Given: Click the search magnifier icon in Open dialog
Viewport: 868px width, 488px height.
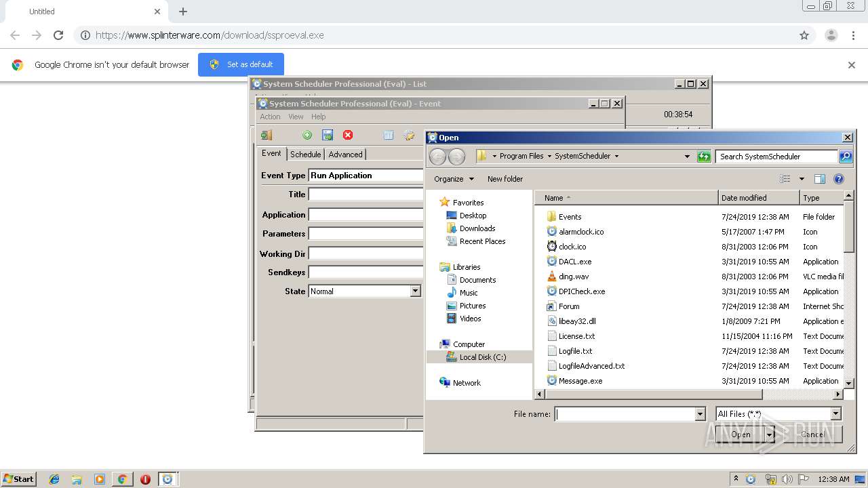Looking at the screenshot, I should (x=846, y=157).
